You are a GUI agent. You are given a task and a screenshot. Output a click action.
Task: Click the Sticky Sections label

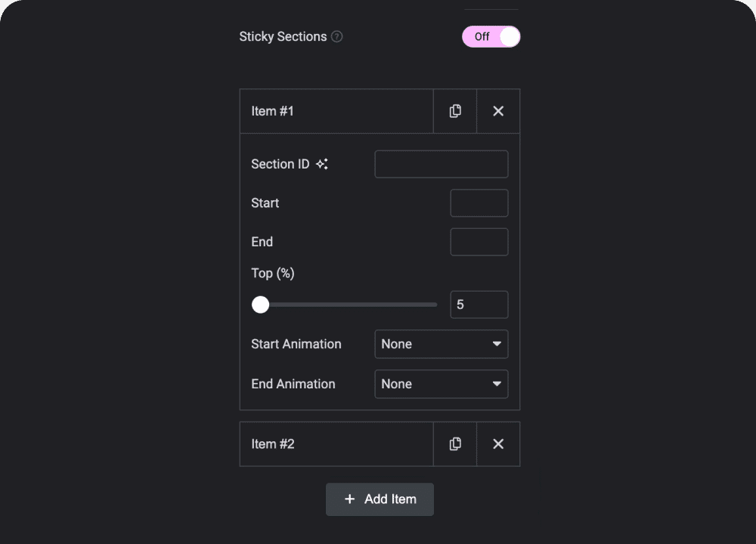tap(283, 36)
